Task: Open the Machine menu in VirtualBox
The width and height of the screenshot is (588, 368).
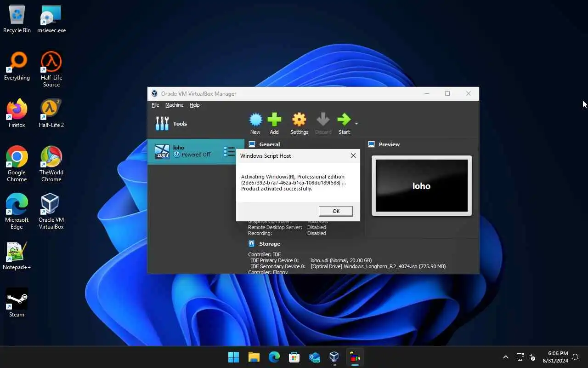Action: point(174,105)
